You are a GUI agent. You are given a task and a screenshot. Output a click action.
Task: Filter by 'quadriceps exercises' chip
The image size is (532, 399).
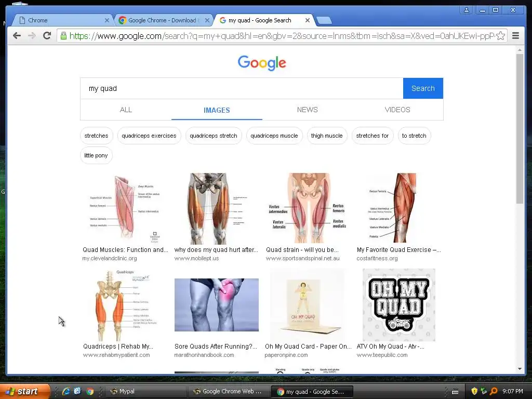(149, 136)
